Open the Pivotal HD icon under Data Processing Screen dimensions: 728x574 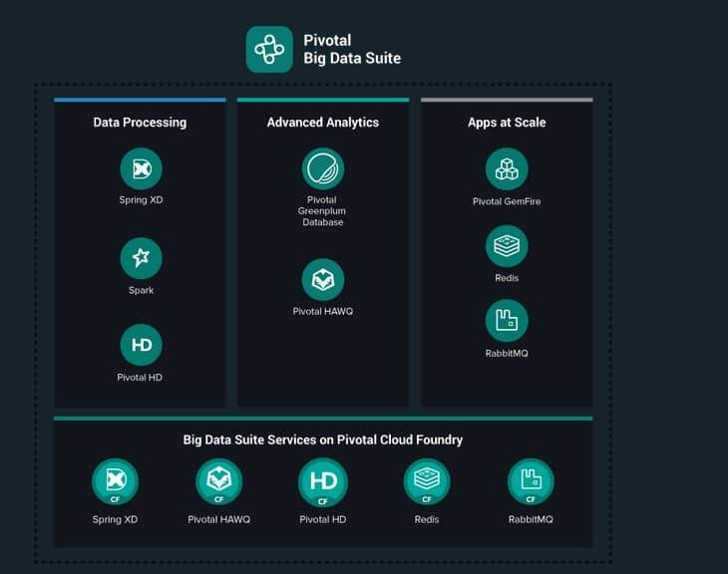coord(141,345)
